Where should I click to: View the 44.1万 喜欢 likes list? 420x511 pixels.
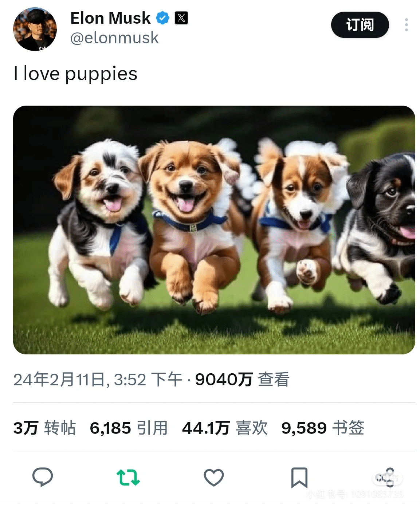225,428
